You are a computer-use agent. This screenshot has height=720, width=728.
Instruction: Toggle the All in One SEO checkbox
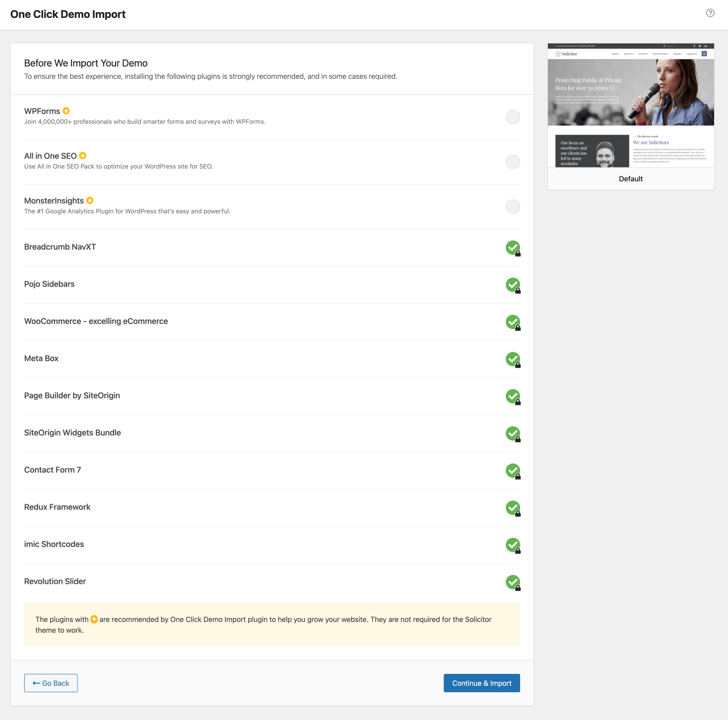[513, 162]
